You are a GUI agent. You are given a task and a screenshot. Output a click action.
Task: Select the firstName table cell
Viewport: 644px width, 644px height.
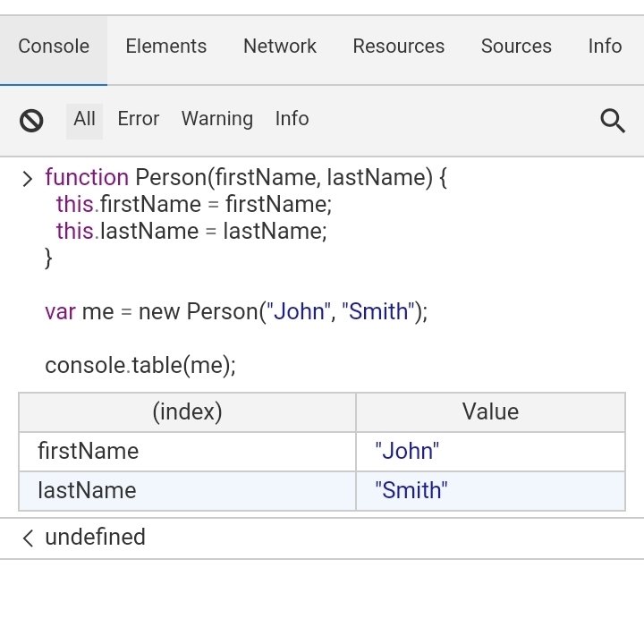point(187,452)
